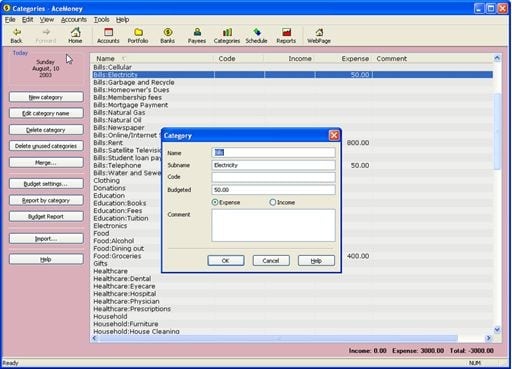Confirm the dialog with OK
The width and height of the screenshot is (512, 369).
(x=226, y=261)
